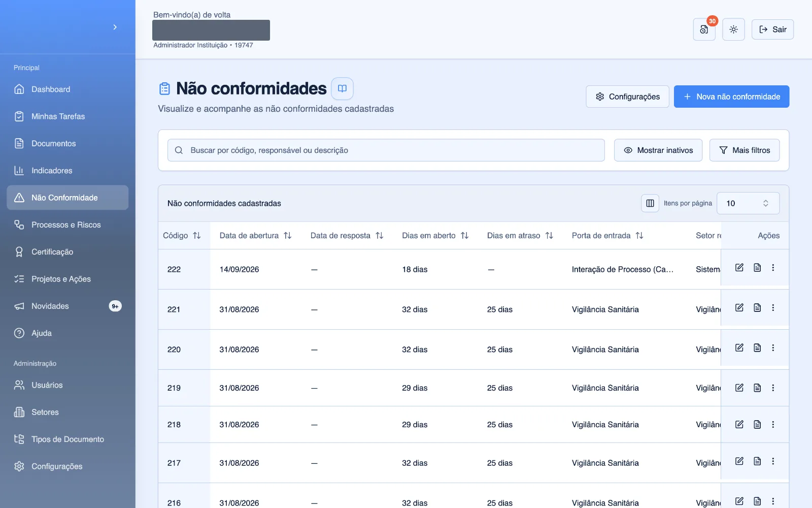Image resolution: width=812 pixels, height=508 pixels.
Task: Open more actions menu for row 219
Action: [x=773, y=388]
